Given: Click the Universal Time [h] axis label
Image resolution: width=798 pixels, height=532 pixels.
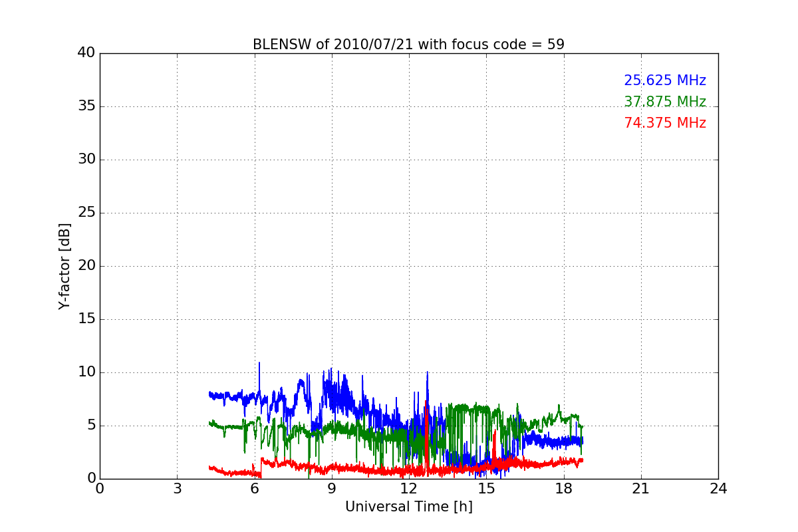Looking at the screenshot, I should [409, 507].
